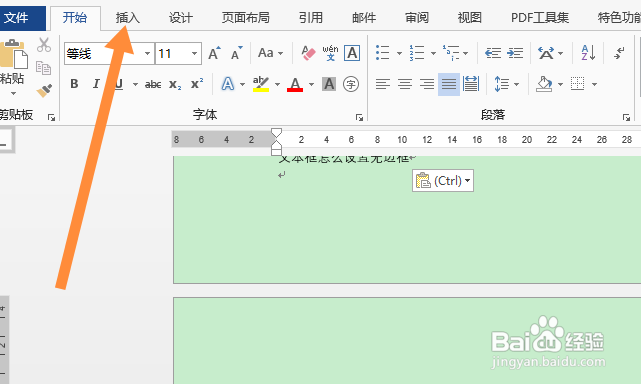Toggle Character Shading

click(x=329, y=84)
